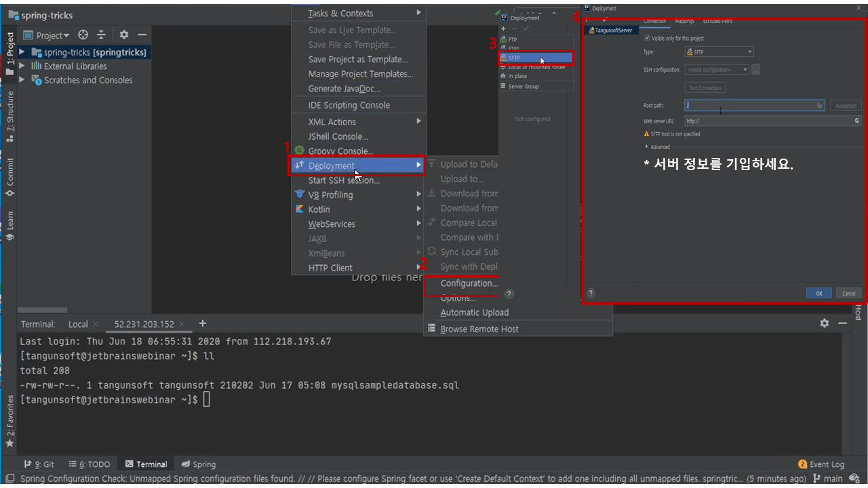Select Deployment in Tools menu

(x=359, y=166)
